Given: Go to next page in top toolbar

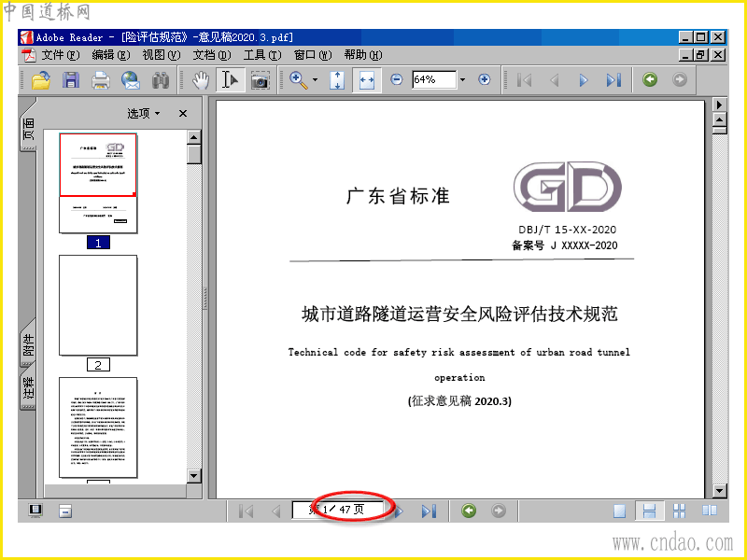Looking at the screenshot, I should point(584,80).
